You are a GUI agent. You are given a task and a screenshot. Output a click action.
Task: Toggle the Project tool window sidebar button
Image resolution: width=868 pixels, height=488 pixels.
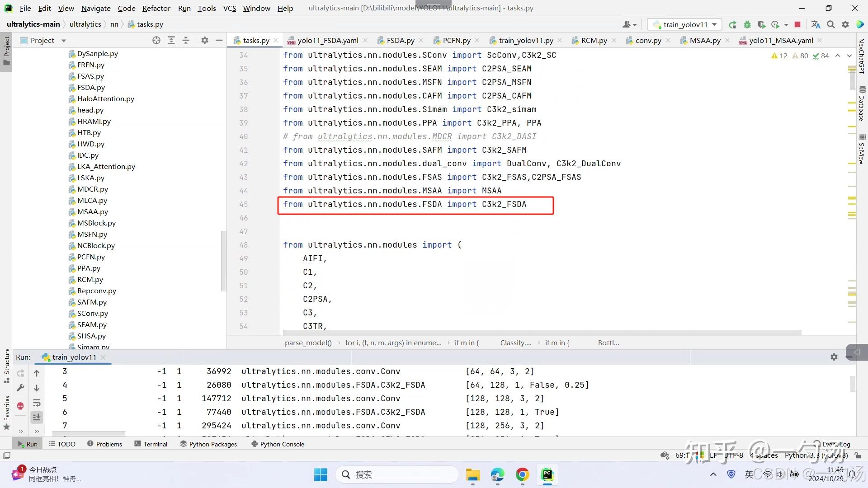click(x=6, y=50)
